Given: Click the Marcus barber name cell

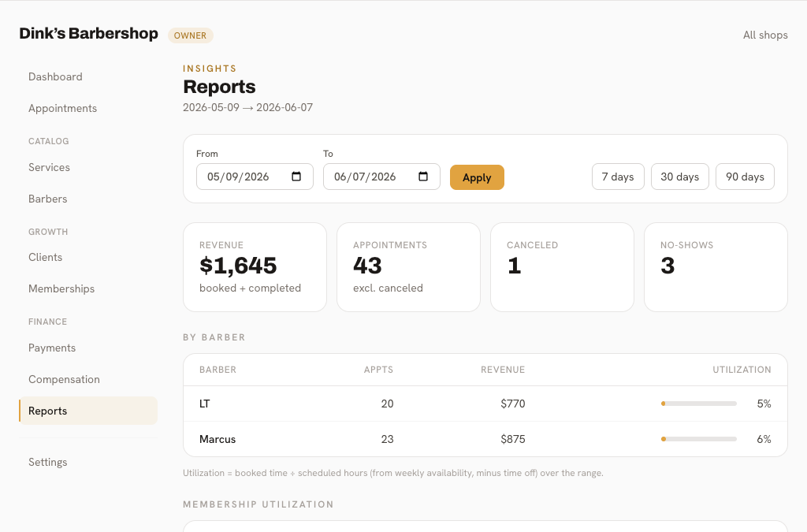Looking at the screenshot, I should pyautogui.click(x=218, y=439).
